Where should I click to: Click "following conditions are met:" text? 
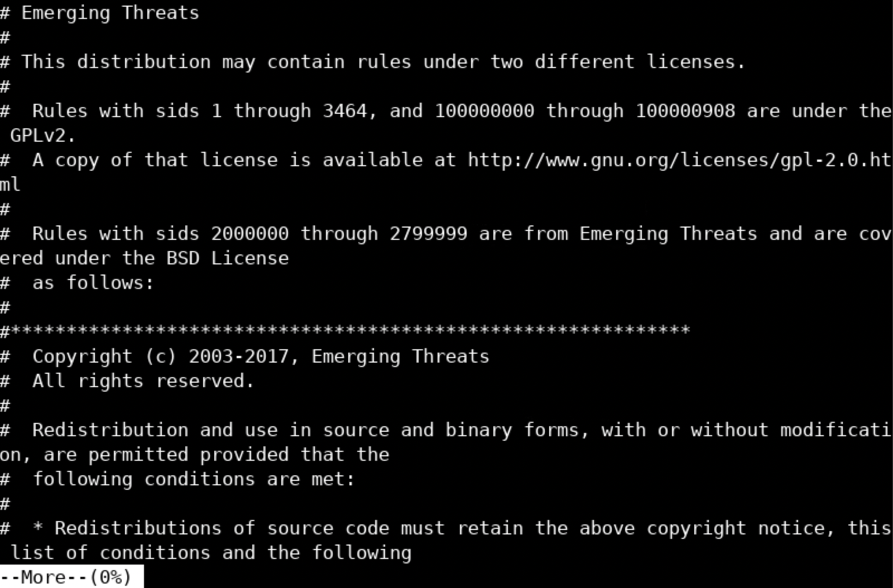[194, 479]
